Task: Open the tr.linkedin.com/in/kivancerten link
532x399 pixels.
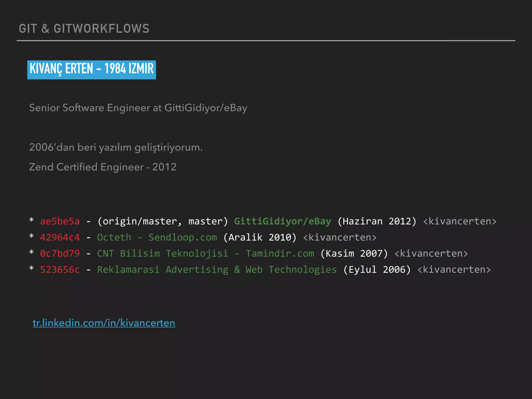Action: pyautogui.click(x=104, y=323)
